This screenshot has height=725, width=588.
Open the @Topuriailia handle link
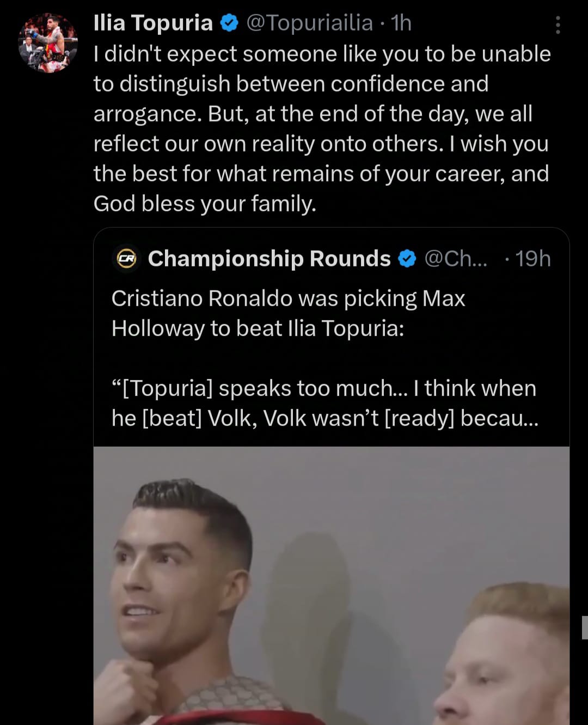[309, 23]
